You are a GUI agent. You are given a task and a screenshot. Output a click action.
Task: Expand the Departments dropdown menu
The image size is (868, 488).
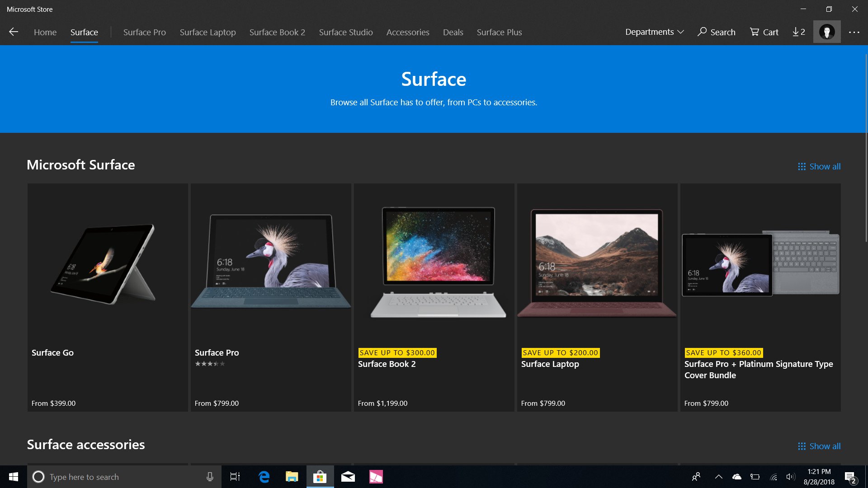click(654, 32)
